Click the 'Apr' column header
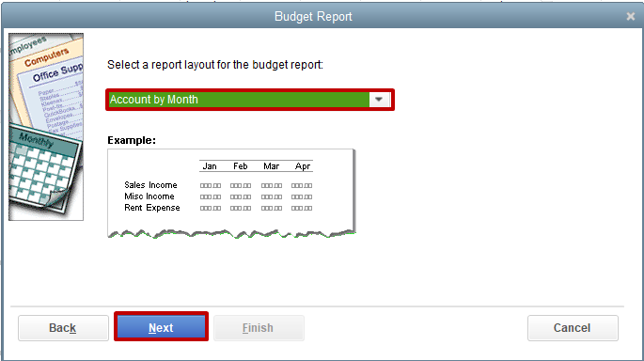Image resolution: width=644 pixels, height=361 pixels. tap(303, 165)
